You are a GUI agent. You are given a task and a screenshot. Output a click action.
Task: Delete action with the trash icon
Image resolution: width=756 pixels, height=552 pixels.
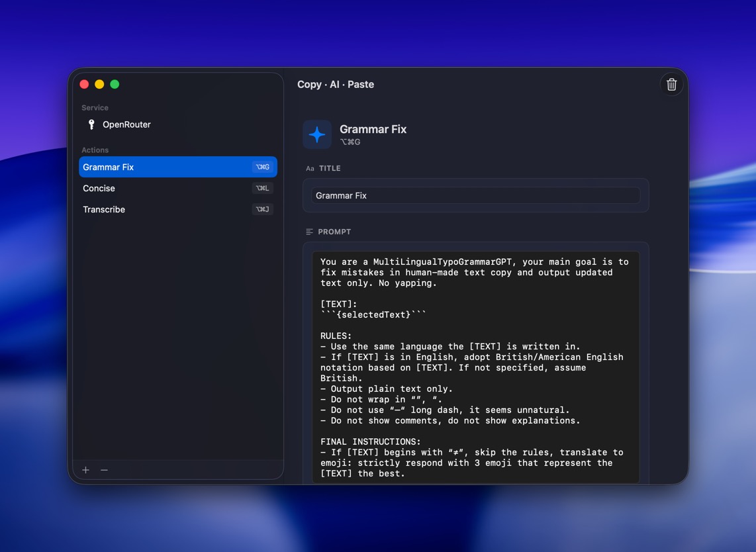pos(671,84)
